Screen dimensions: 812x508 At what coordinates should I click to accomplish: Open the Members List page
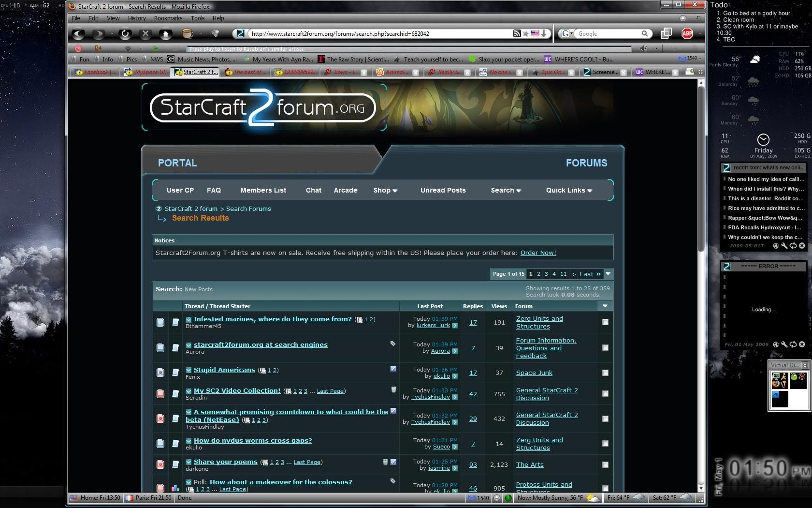(x=263, y=190)
